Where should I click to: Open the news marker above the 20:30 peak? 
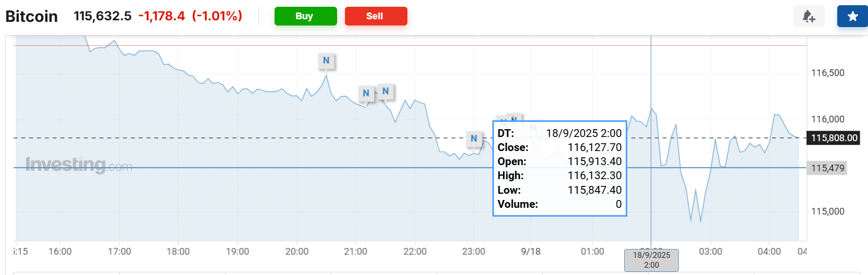tap(326, 60)
